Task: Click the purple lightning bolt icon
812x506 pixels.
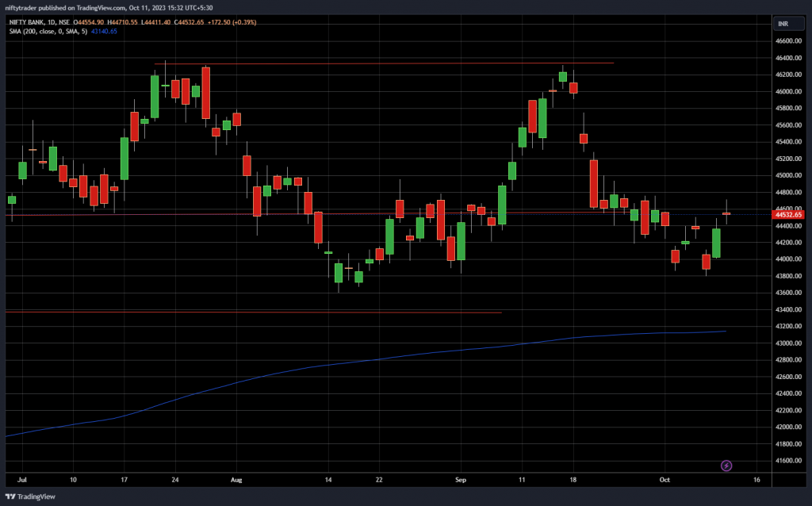Action: [726, 466]
